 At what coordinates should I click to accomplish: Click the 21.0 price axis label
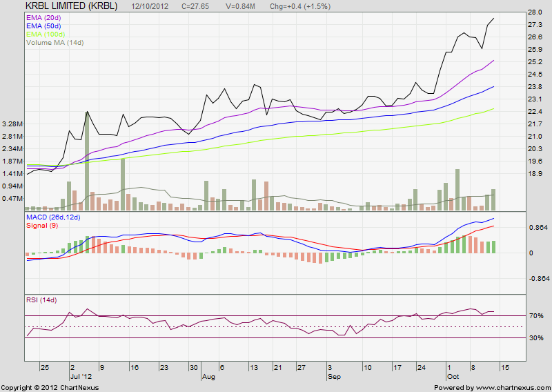click(535, 136)
